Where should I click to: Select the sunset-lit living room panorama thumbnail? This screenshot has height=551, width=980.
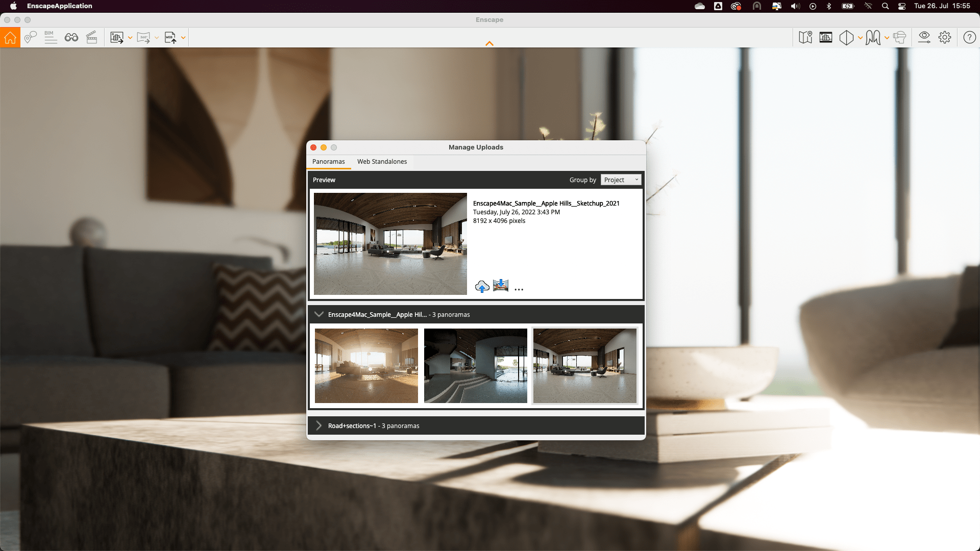pos(366,366)
